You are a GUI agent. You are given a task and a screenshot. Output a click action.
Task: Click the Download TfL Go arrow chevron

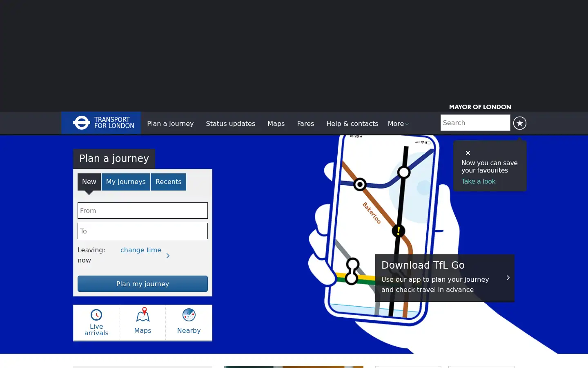(508, 278)
